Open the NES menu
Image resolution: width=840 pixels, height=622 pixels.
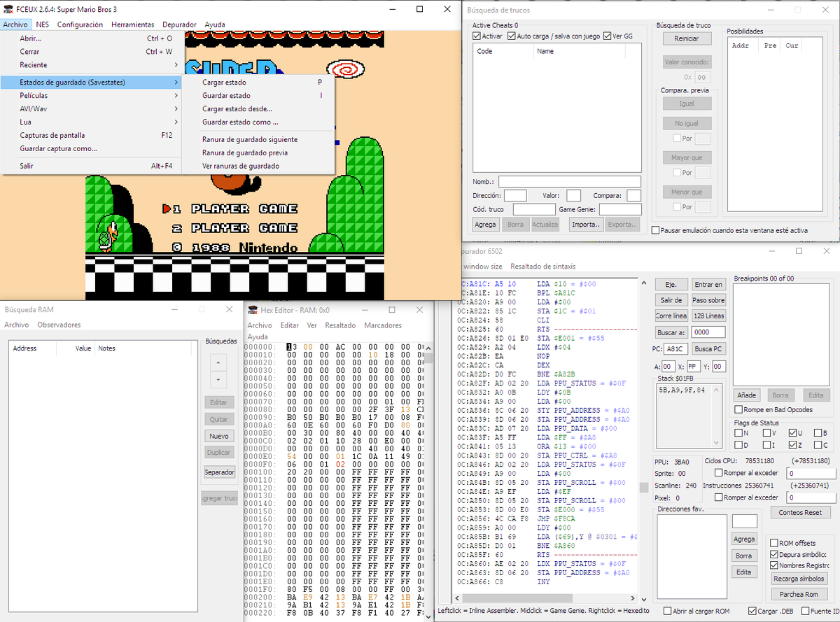tap(43, 24)
